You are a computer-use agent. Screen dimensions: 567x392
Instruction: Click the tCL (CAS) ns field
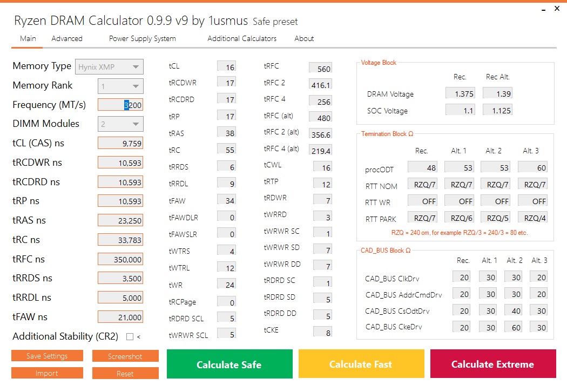tap(120, 143)
